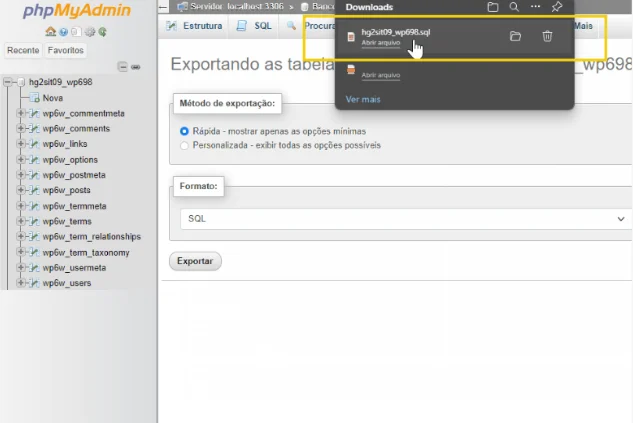Select the Personalizada export method radio

pos(184,146)
